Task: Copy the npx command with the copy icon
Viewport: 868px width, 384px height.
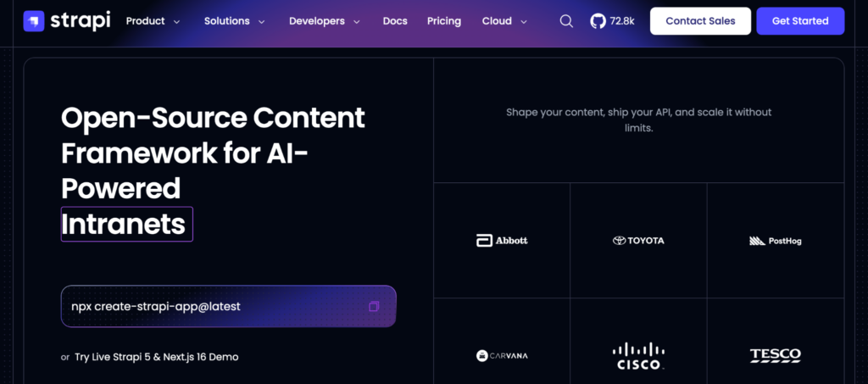Action: pyautogui.click(x=374, y=306)
